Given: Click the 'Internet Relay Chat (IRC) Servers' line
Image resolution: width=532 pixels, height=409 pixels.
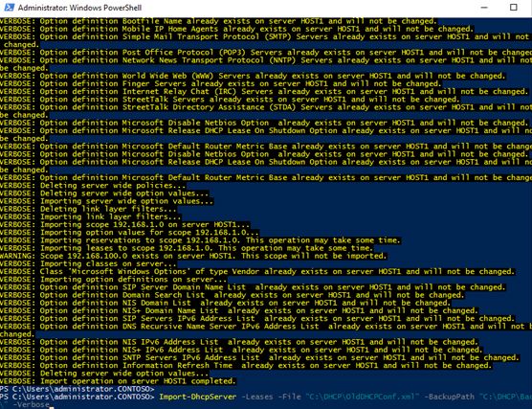Looking at the screenshot, I should (x=264, y=91).
